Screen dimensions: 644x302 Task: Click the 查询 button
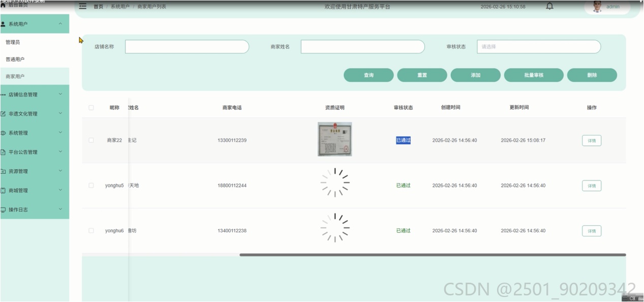[x=369, y=75]
